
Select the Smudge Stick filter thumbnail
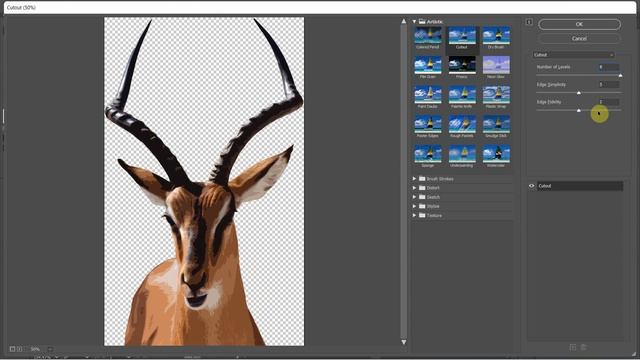click(496, 124)
